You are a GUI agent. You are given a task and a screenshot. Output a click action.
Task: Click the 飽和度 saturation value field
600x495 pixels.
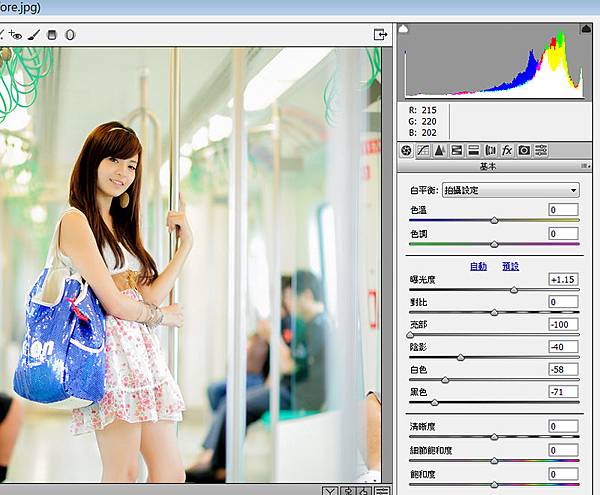pos(563,474)
